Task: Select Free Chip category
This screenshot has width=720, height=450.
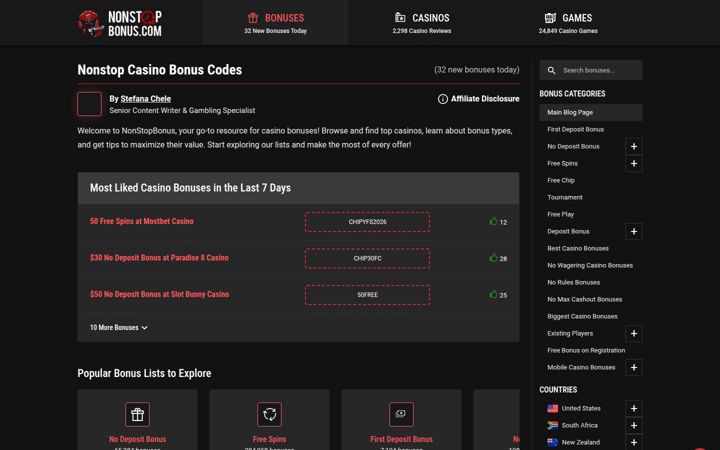Action: pyautogui.click(x=561, y=180)
